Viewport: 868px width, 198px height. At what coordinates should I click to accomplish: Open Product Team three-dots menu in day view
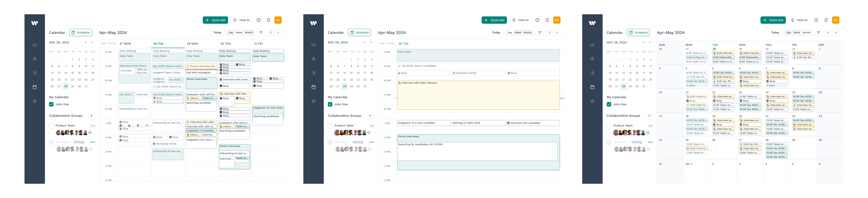pyautogui.click(x=372, y=126)
